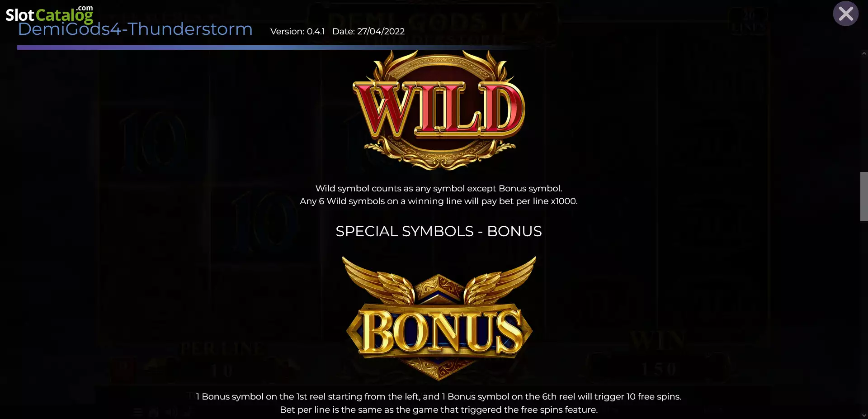
Task: Click the Date 27/04/2022 label
Action: coord(368,31)
